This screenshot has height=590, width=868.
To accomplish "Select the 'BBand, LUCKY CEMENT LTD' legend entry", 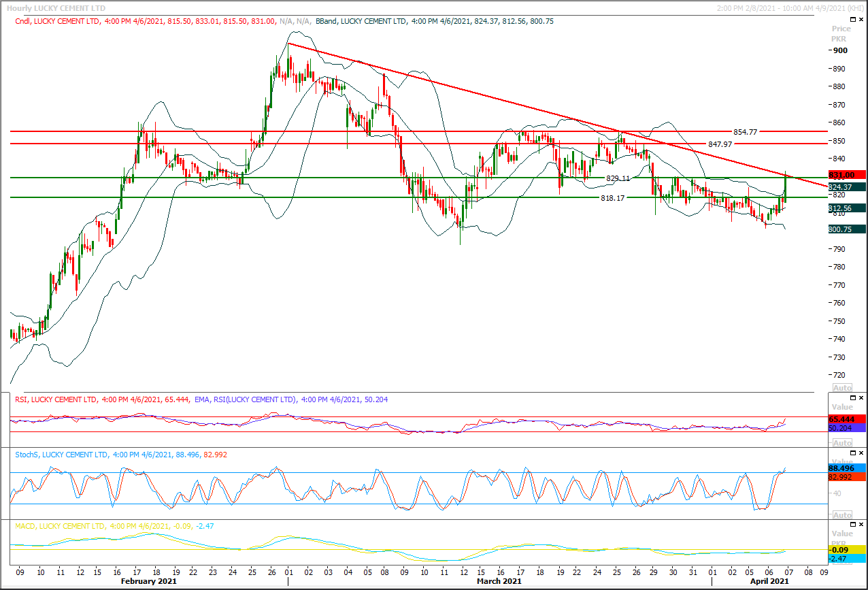I will pos(361,21).
